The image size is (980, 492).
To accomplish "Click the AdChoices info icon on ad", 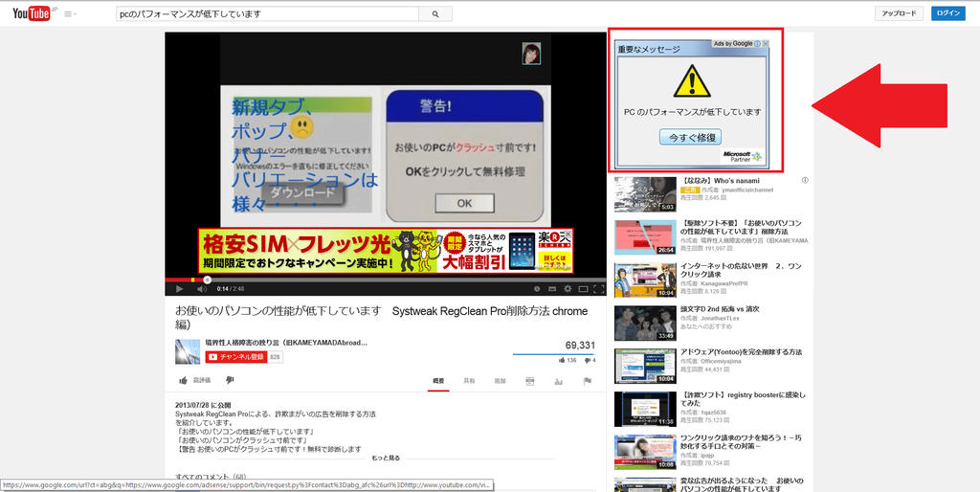I will pos(758,44).
